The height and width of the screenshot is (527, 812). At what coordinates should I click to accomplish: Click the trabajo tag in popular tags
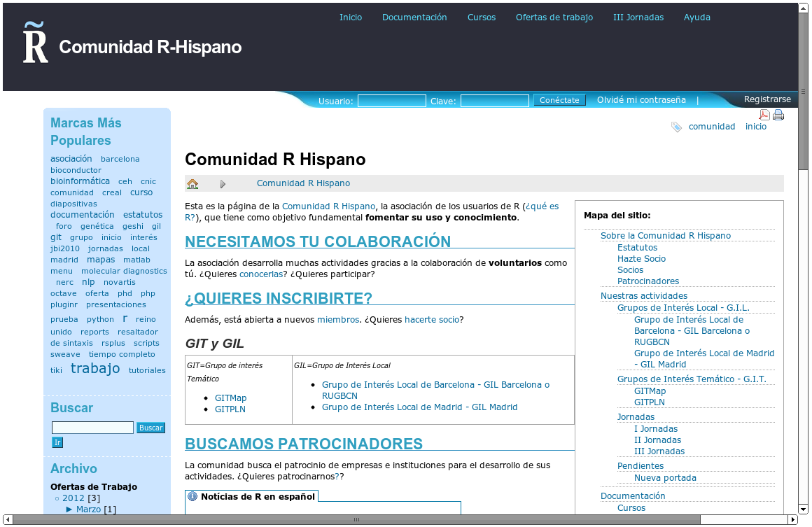95,369
